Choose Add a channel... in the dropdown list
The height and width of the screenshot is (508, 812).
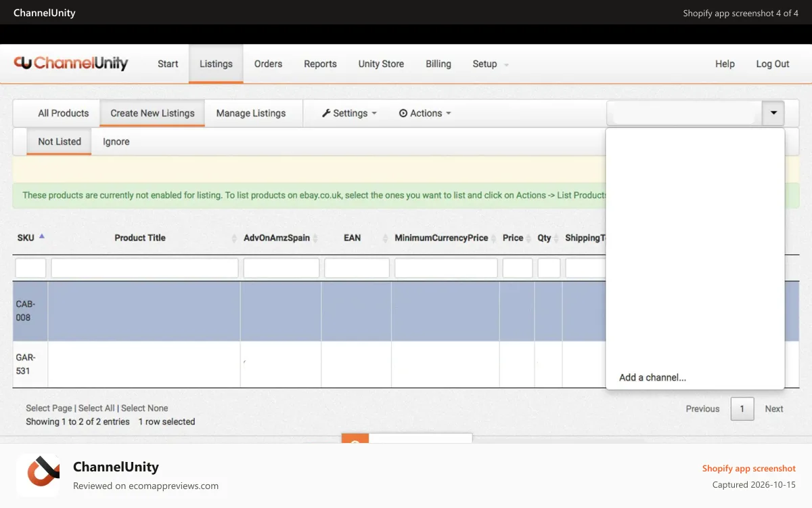click(x=652, y=377)
